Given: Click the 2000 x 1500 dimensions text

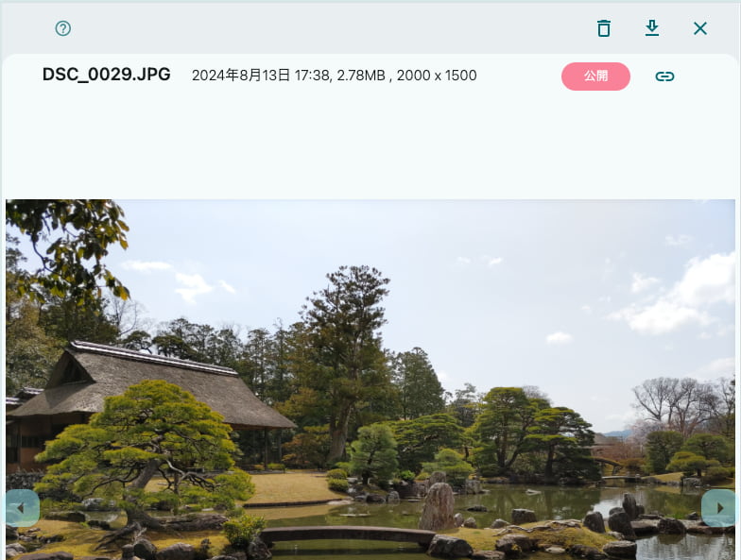Looking at the screenshot, I should [x=437, y=76].
